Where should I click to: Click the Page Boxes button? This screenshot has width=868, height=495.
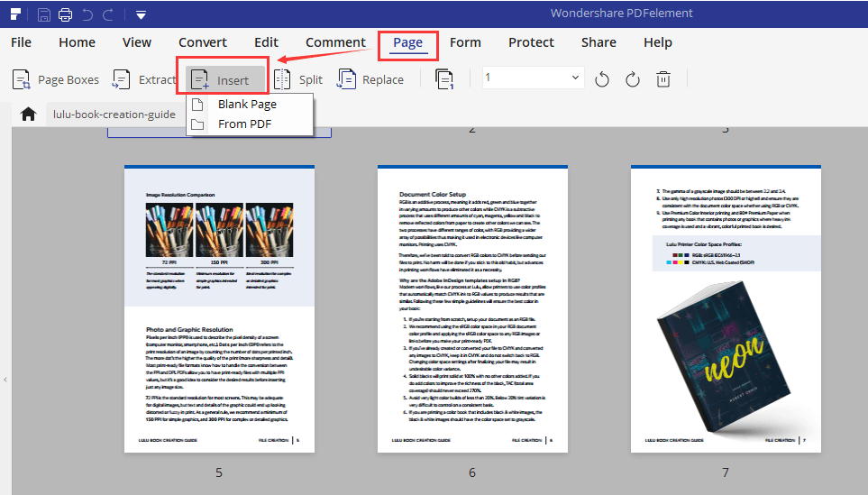(x=56, y=79)
